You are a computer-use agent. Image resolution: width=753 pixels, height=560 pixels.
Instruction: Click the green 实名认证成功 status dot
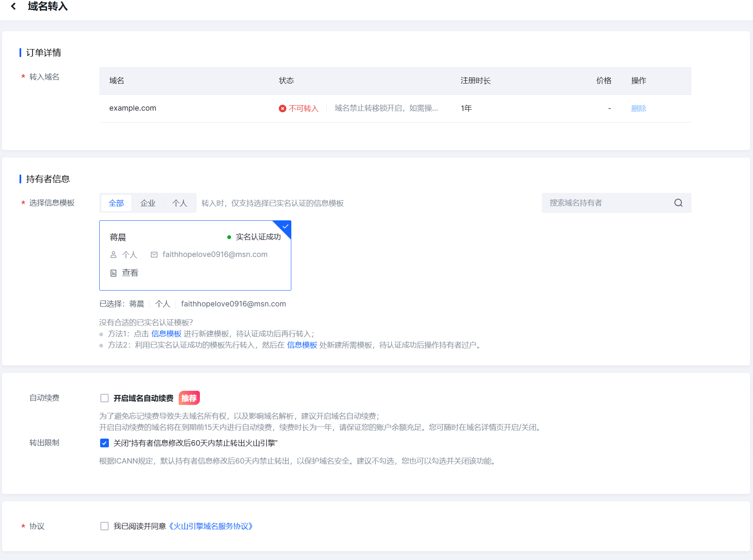pos(229,237)
